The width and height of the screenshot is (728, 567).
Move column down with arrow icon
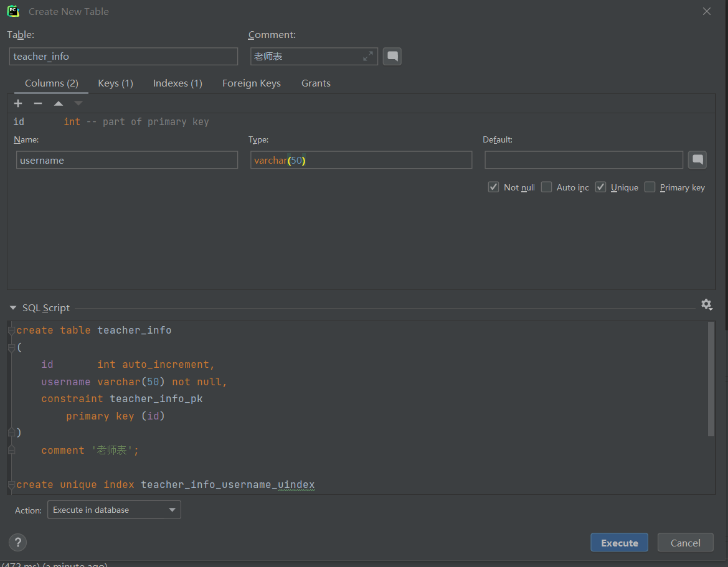click(x=78, y=103)
